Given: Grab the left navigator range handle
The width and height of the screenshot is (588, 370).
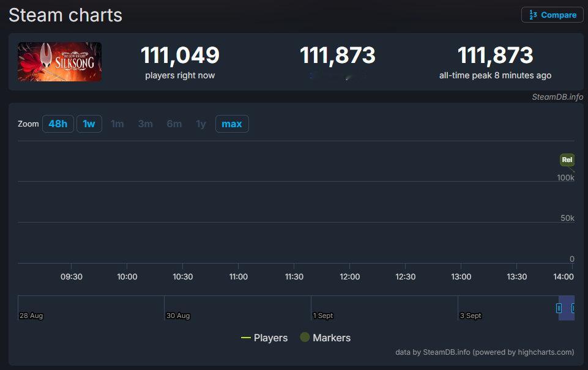Looking at the screenshot, I should tap(559, 308).
